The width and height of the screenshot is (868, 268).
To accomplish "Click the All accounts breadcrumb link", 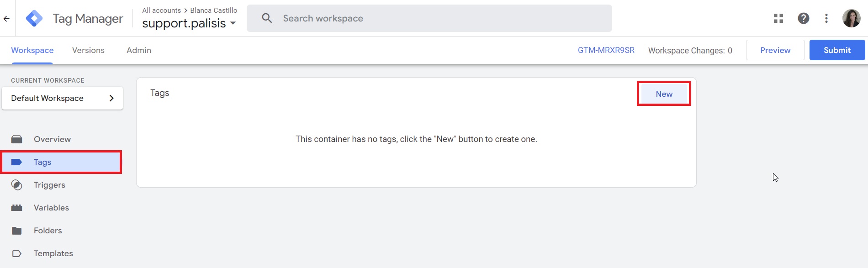I will click(162, 10).
